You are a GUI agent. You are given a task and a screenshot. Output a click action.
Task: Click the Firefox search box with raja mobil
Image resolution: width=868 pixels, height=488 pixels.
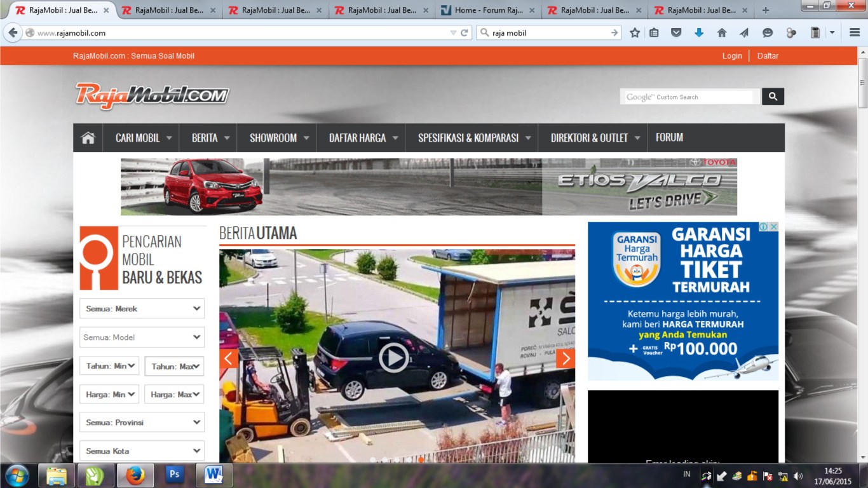548,33
